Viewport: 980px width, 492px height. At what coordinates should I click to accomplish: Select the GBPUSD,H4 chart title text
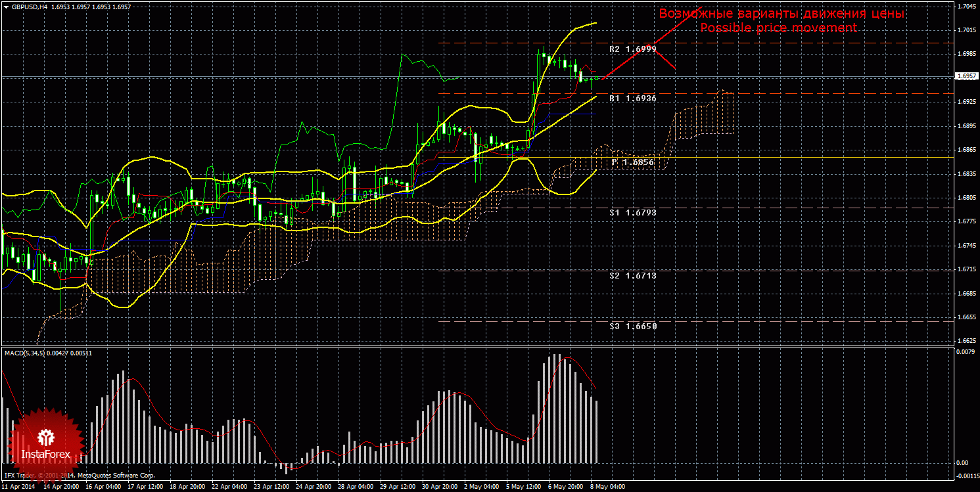(29, 6)
